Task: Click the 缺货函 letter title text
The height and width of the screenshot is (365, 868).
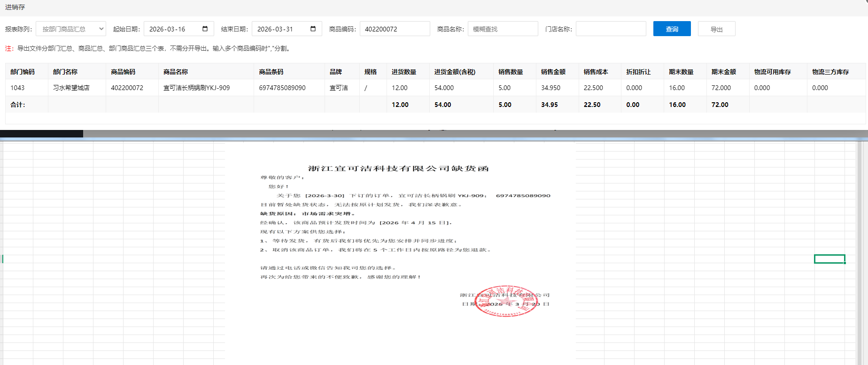Action: pos(398,168)
